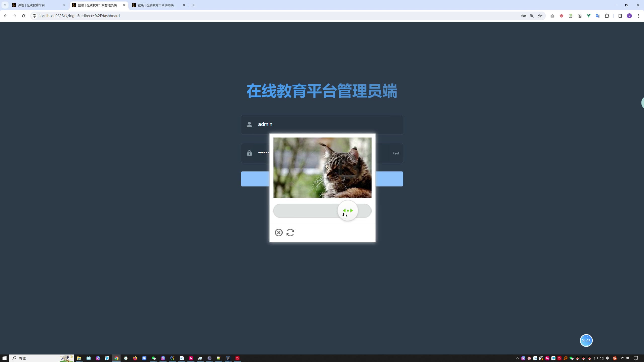The height and width of the screenshot is (362, 644).
Task: Open the JSON viewer magnifier extension
Action: point(571,16)
